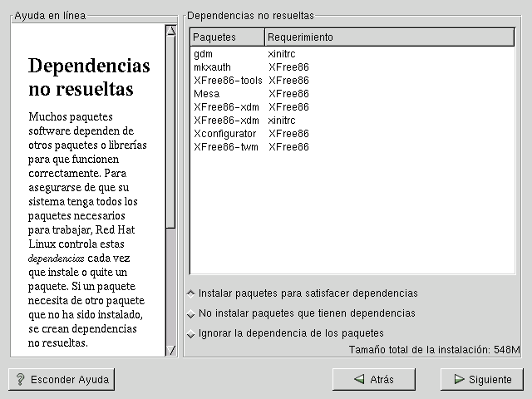The width and height of the screenshot is (532, 399).
Task: Select the XFree86-twm package row
Action: point(226,147)
